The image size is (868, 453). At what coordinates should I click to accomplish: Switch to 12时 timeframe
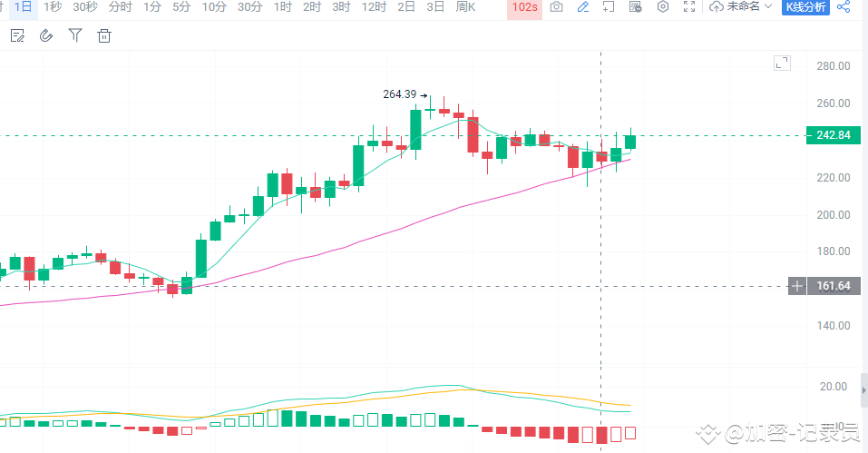374,7
